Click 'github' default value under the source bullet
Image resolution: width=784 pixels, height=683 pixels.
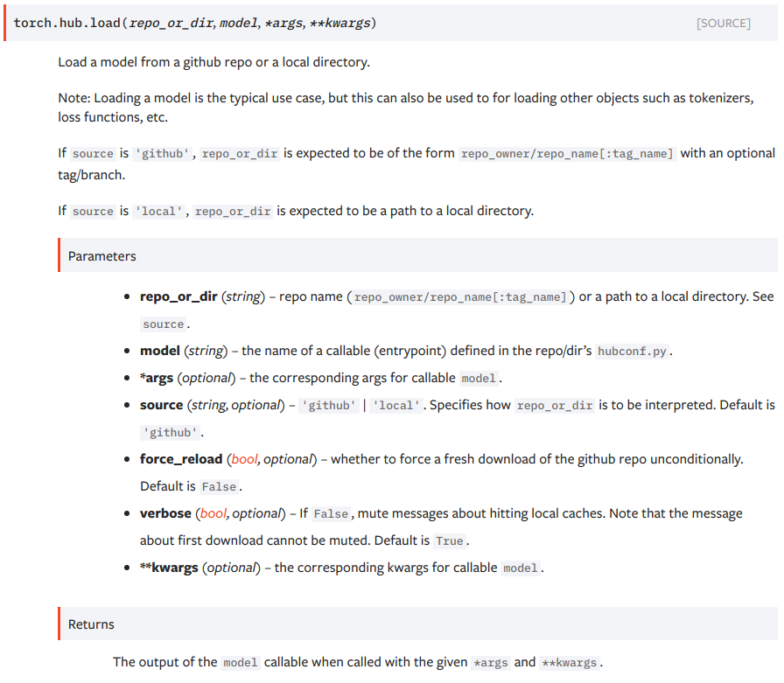coord(170,433)
